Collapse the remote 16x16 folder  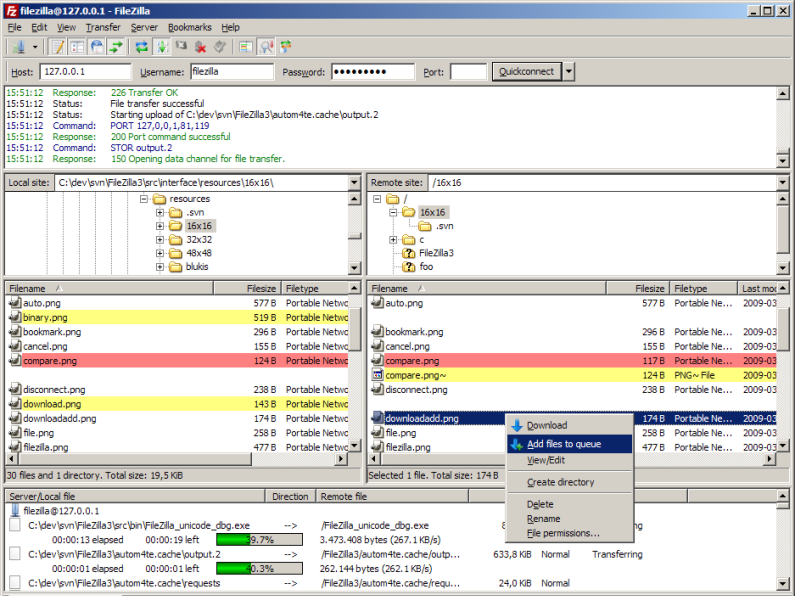coord(393,212)
